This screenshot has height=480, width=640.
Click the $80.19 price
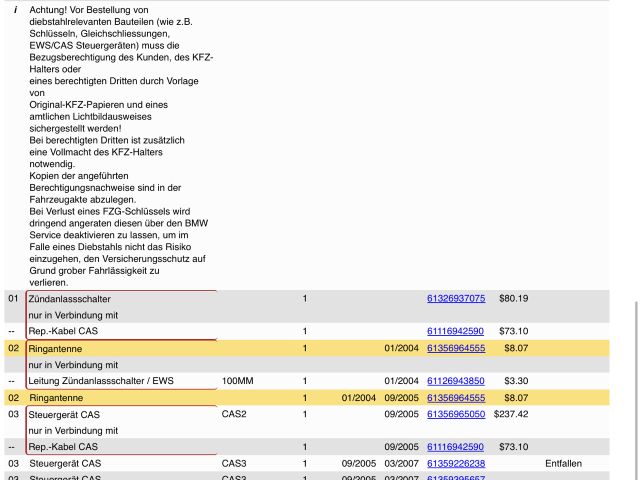(513, 298)
